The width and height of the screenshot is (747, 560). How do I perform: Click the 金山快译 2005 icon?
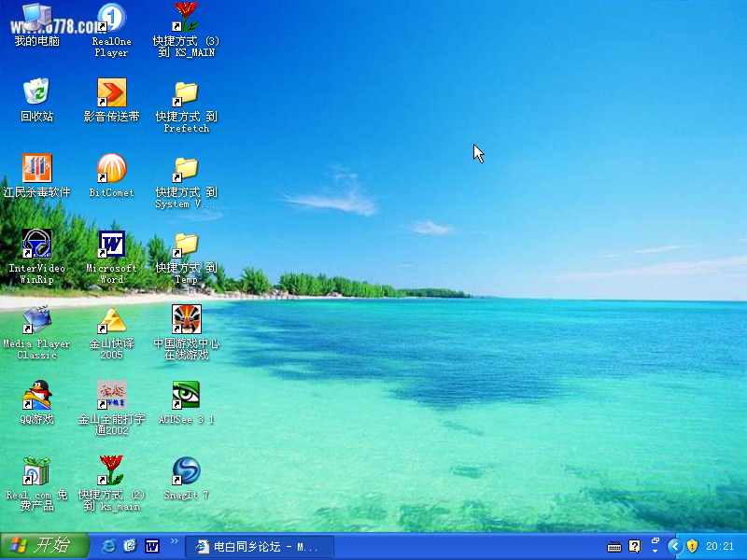[111, 320]
